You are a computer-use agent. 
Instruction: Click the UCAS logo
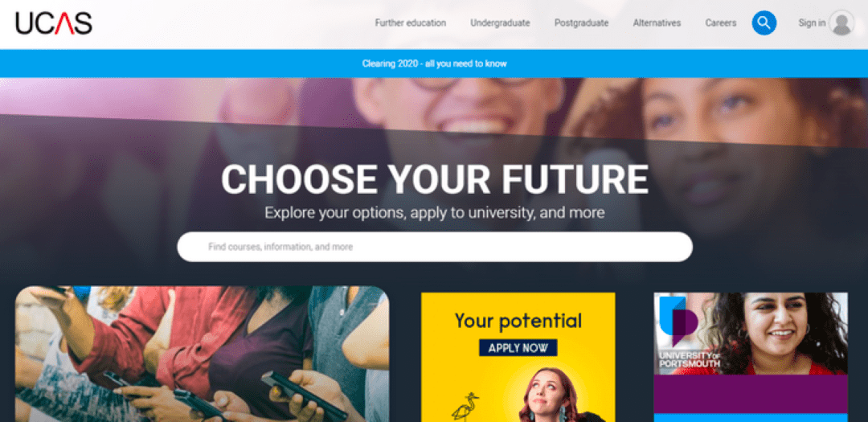[x=54, y=23]
